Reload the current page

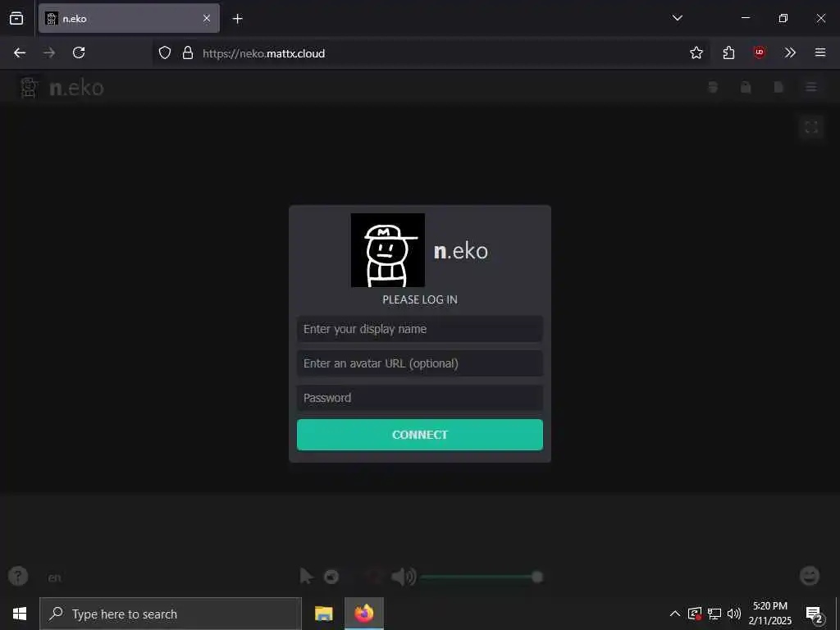point(79,52)
